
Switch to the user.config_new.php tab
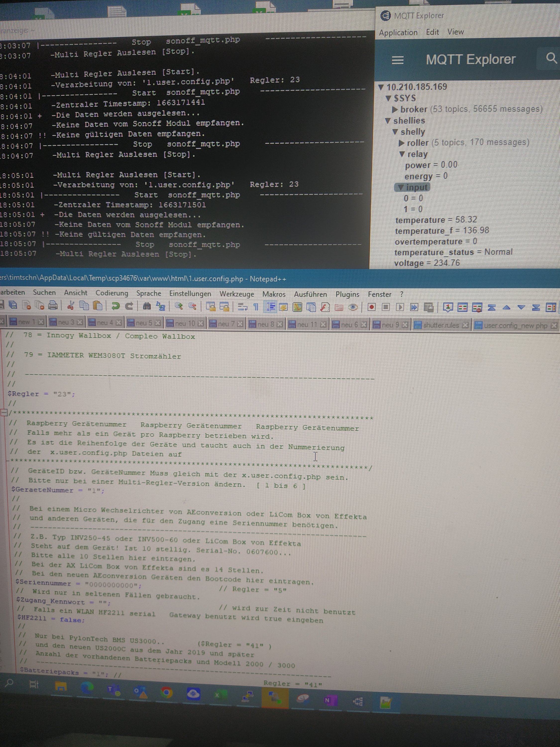515,325
